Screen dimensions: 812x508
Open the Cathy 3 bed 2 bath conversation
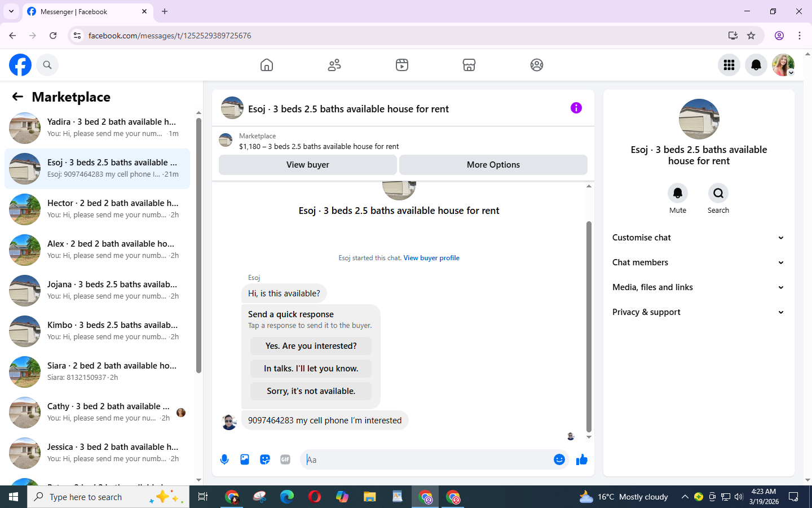[x=97, y=413]
